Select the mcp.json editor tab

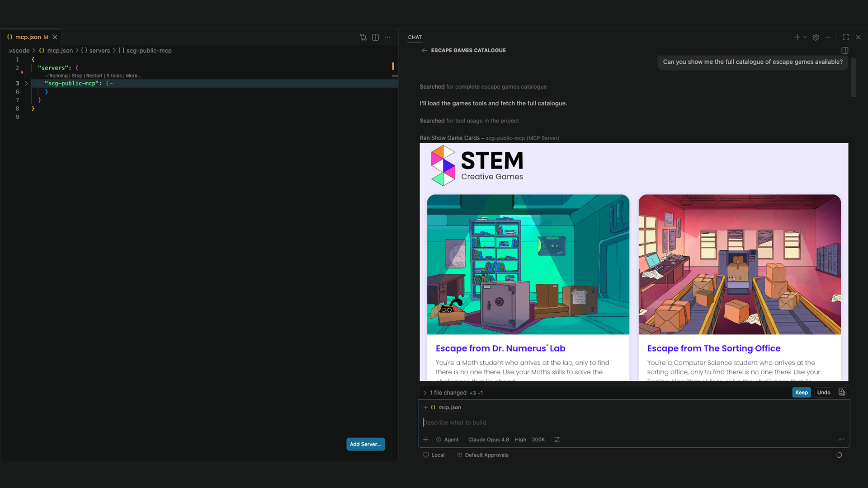(x=31, y=37)
